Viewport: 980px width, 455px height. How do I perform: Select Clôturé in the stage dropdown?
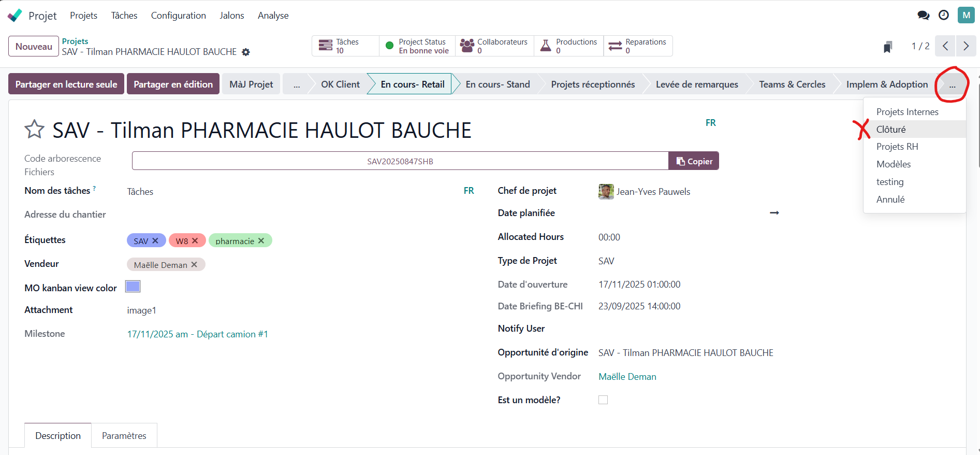(x=891, y=130)
